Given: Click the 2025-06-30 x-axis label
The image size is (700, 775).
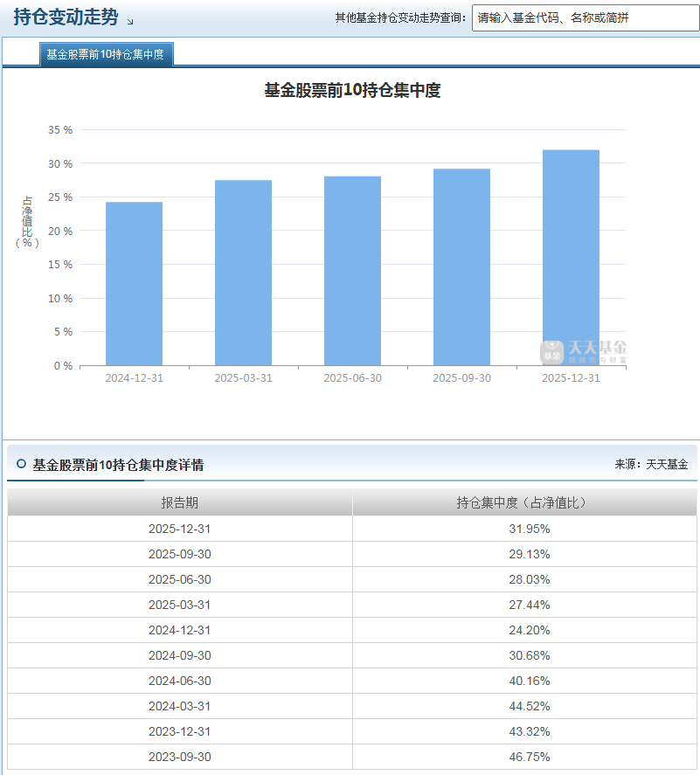Looking at the screenshot, I should [x=352, y=378].
